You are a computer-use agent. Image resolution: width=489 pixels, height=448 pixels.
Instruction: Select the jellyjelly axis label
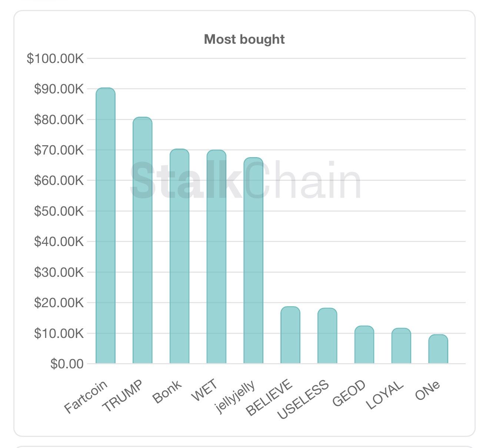click(x=236, y=396)
